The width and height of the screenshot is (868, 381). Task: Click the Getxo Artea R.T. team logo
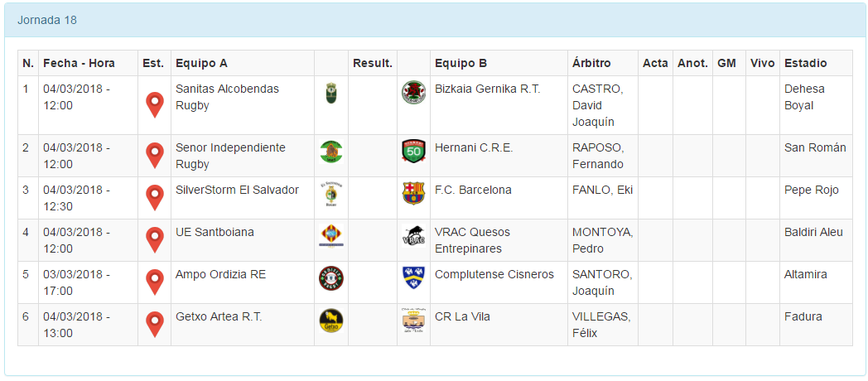click(331, 321)
